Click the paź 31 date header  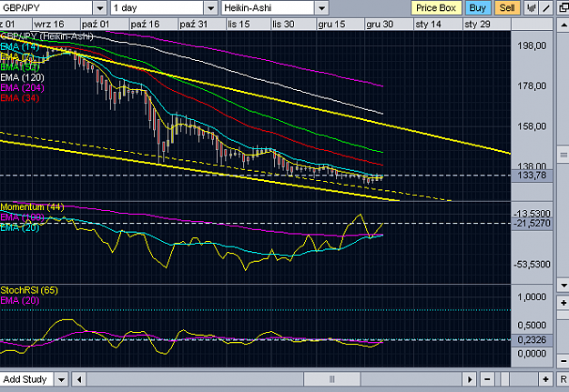[x=202, y=25]
